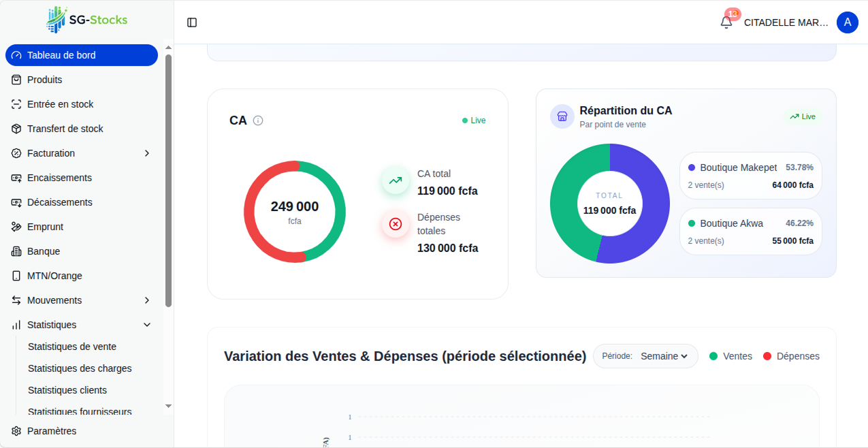Image resolution: width=868 pixels, height=448 pixels.
Task: Select Encaissements in the sidebar
Action: pyautogui.click(x=82, y=178)
